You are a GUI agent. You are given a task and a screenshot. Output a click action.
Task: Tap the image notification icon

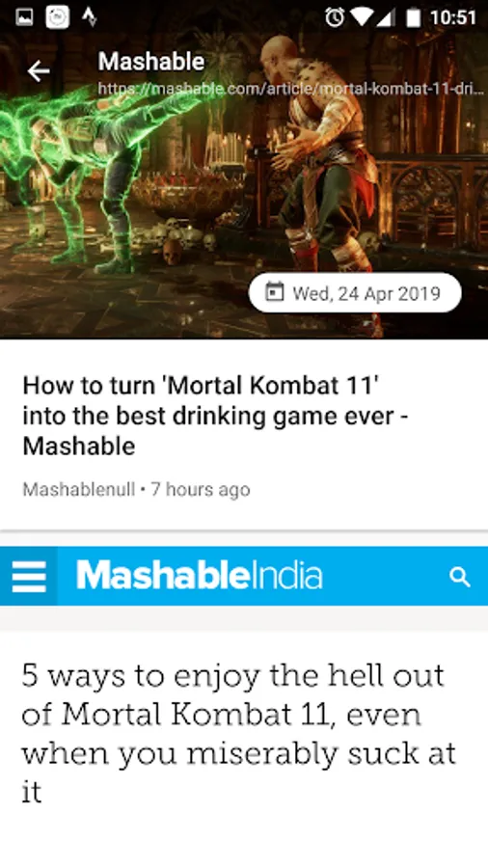pos(24,17)
